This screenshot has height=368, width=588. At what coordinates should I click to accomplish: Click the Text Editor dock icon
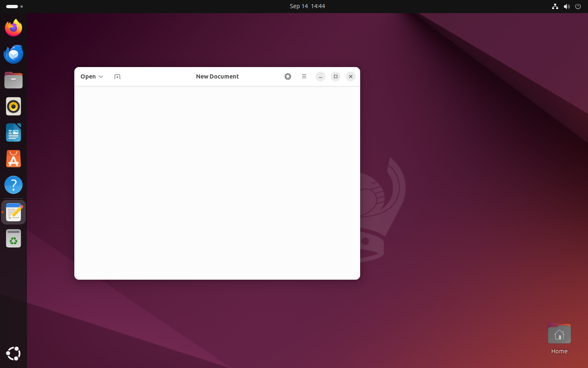click(x=13, y=212)
